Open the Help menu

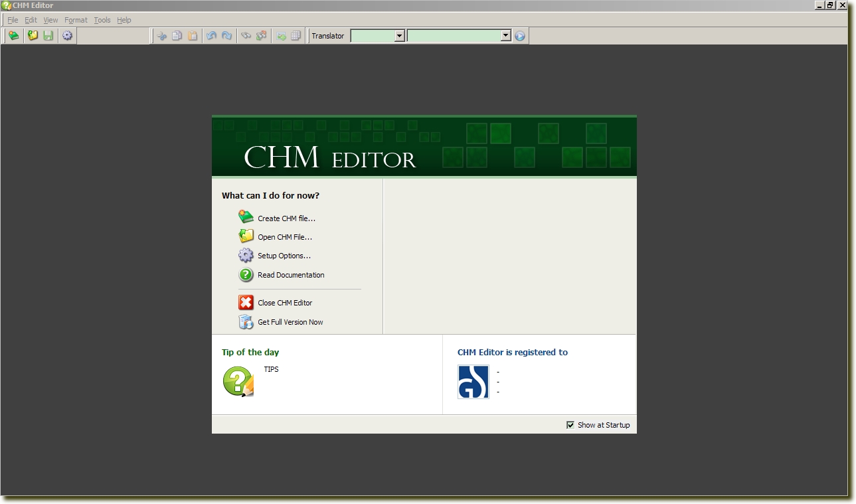point(124,20)
